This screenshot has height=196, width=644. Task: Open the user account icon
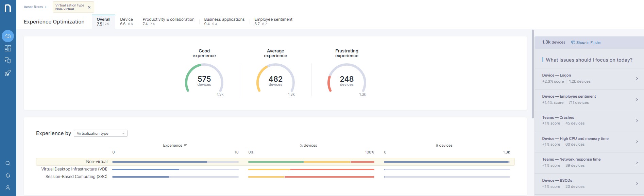point(8,188)
